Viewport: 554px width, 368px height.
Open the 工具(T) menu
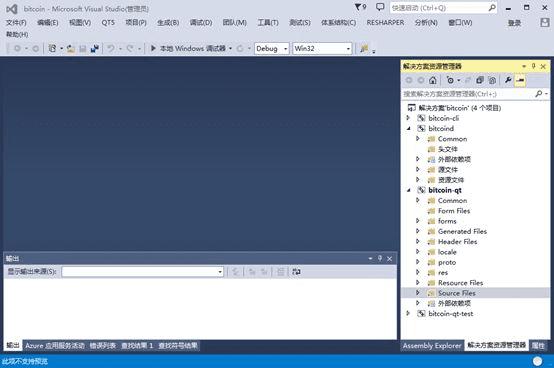point(268,23)
